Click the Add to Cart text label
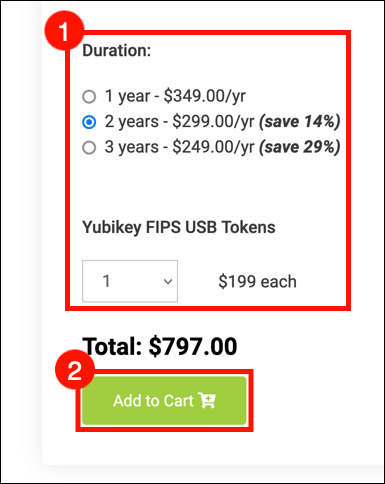The width and height of the screenshot is (385, 484). pos(153,401)
